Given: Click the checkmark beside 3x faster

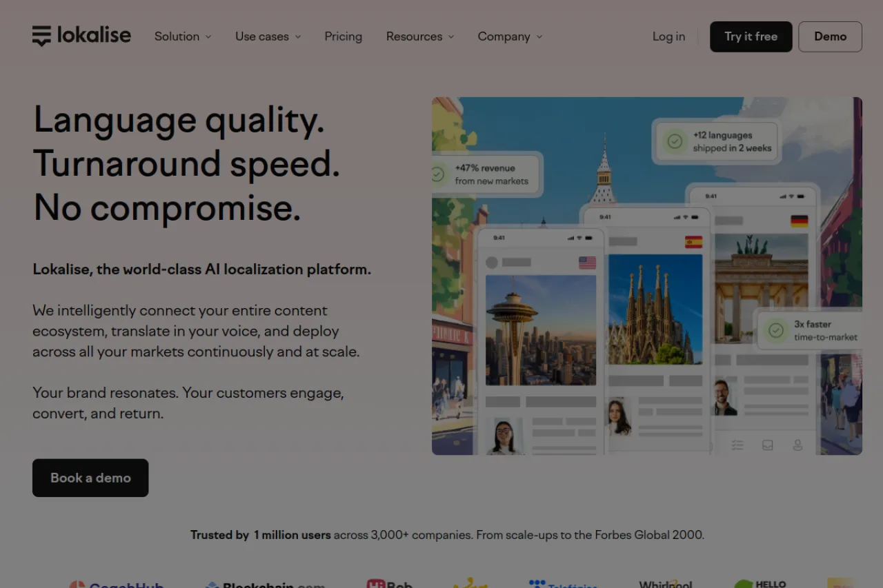Looking at the screenshot, I should (x=776, y=330).
